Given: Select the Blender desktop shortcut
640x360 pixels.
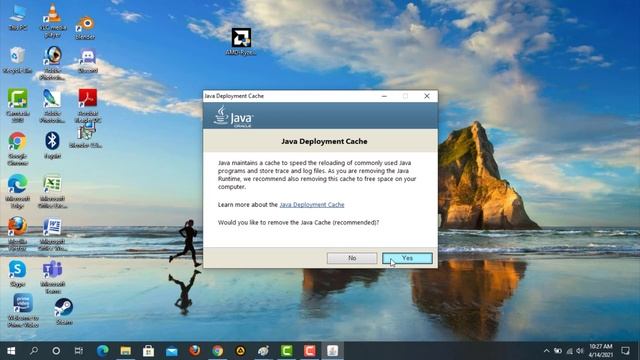Looking at the screenshot, I should click(85, 27).
